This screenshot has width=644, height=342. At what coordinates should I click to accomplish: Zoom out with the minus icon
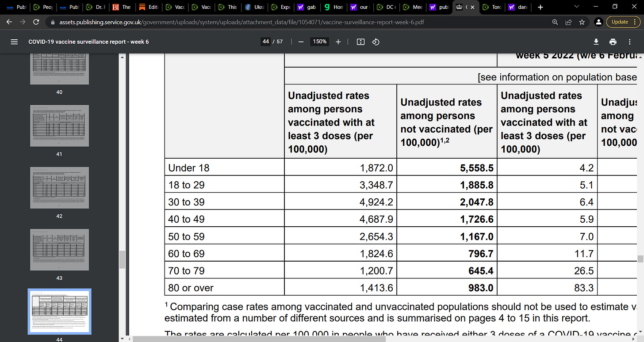[x=301, y=42]
